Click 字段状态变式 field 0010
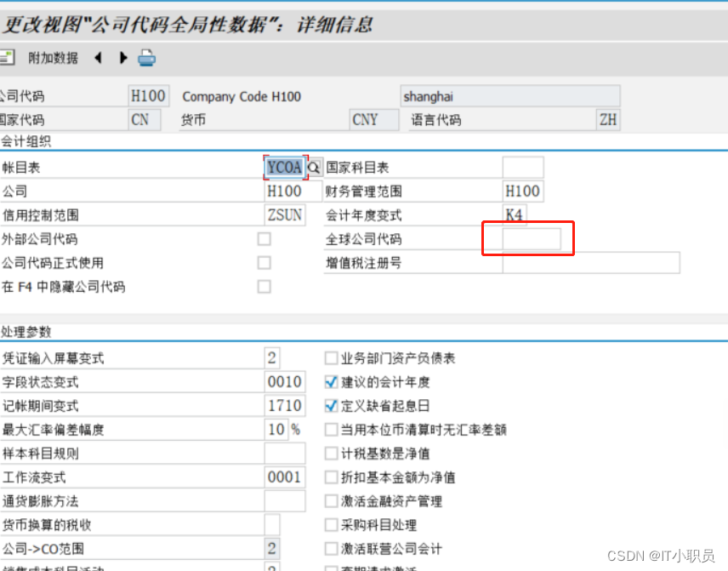 click(285, 381)
